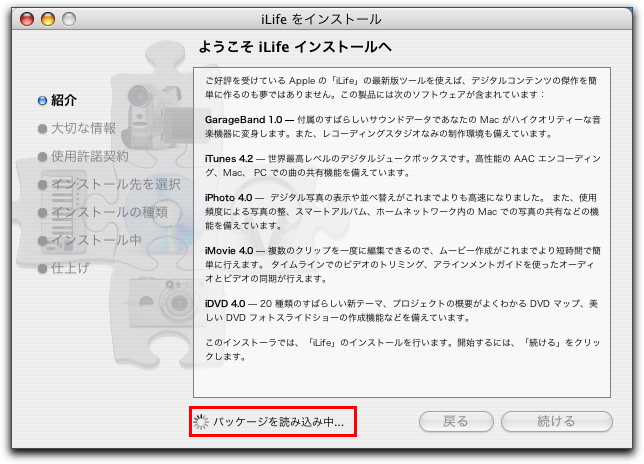
Task: Click the 戻る (Go Back) button
Action: [456, 421]
